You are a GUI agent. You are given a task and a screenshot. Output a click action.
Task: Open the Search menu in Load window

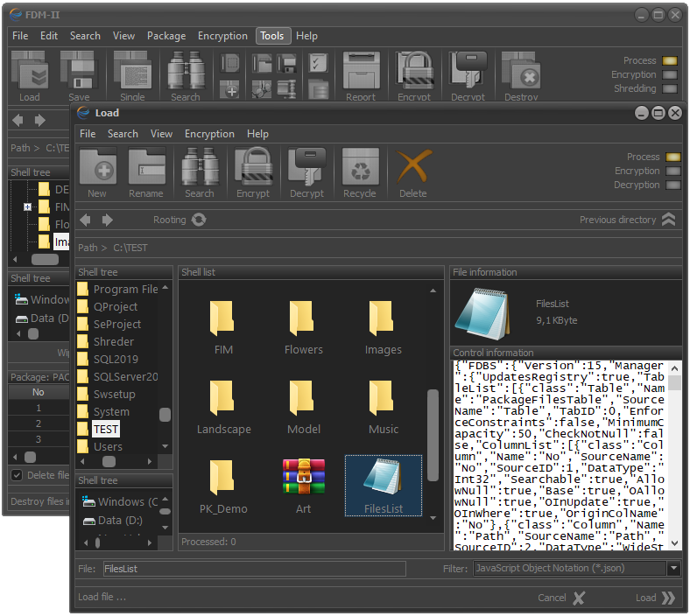pos(123,134)
